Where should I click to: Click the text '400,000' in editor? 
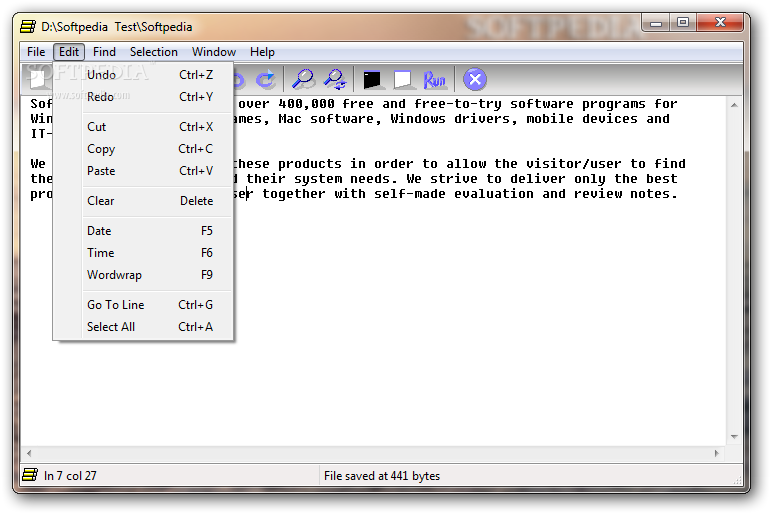[x=306, y=104]
